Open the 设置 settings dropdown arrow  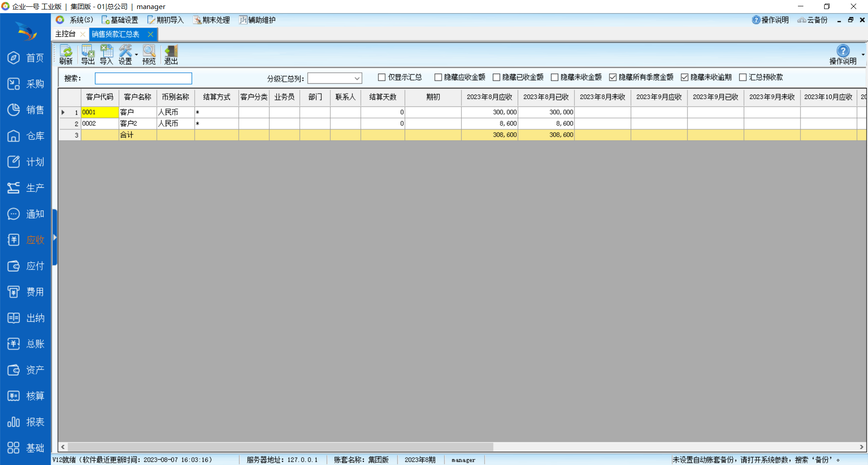click(x=137, y=55)
